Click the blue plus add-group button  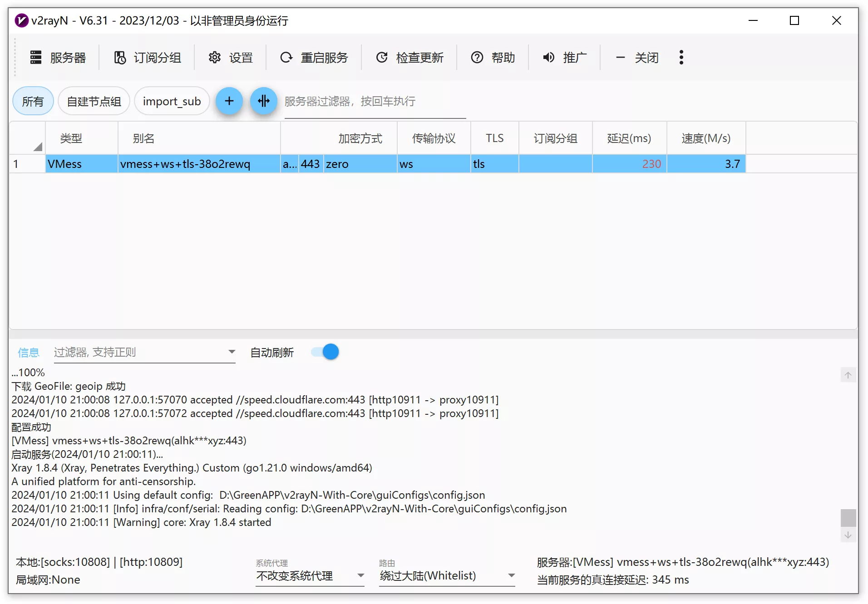229,101
